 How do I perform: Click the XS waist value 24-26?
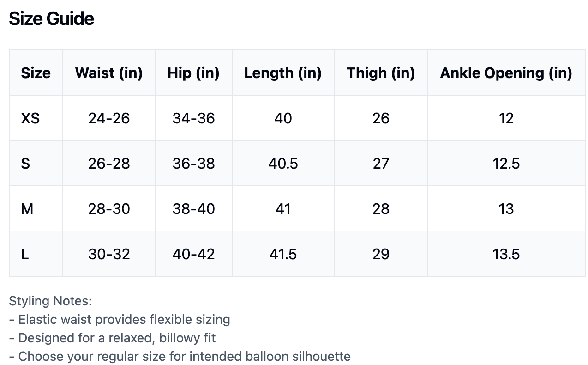coord(109,118)
